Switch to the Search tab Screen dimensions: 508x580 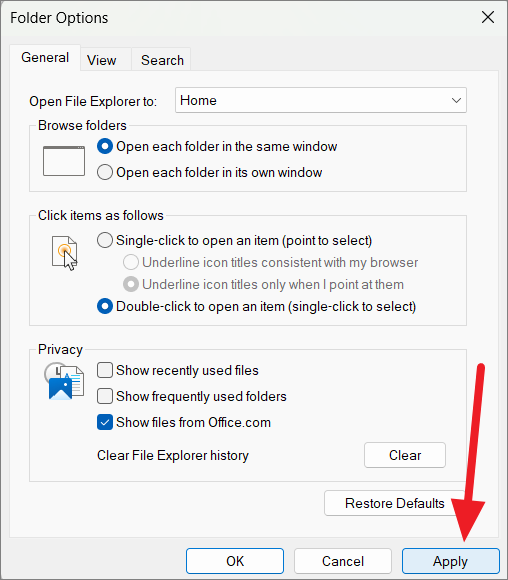(x=162, y=60)
